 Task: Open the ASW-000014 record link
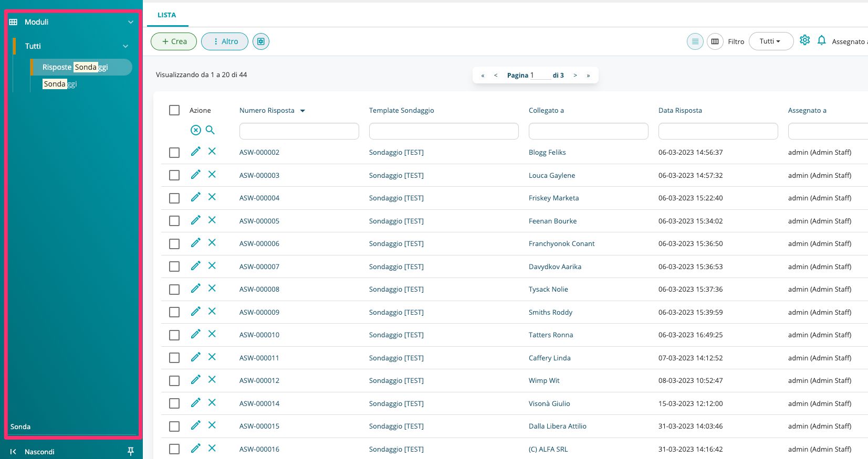(x=259, y=403)
